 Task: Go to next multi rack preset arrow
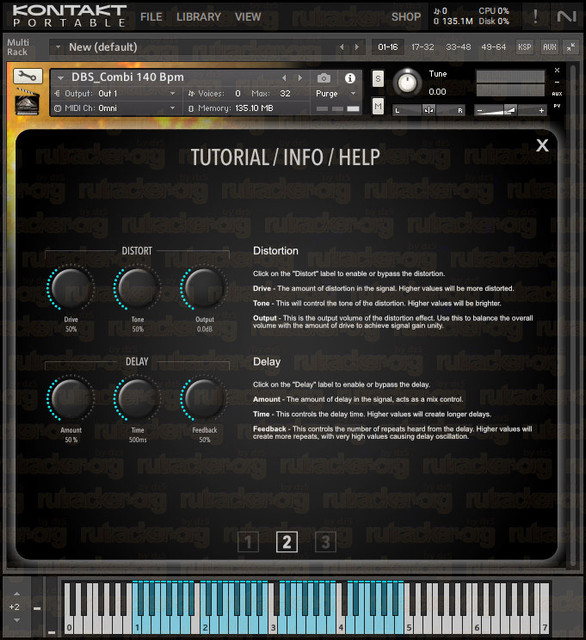click(357, 47)
